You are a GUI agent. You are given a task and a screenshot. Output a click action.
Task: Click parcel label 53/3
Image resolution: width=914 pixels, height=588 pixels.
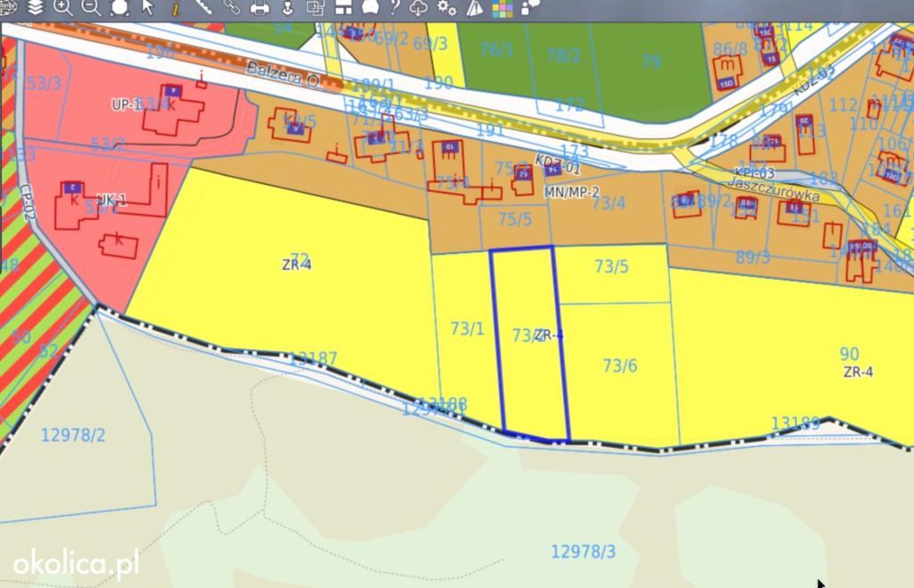(44, 83)
